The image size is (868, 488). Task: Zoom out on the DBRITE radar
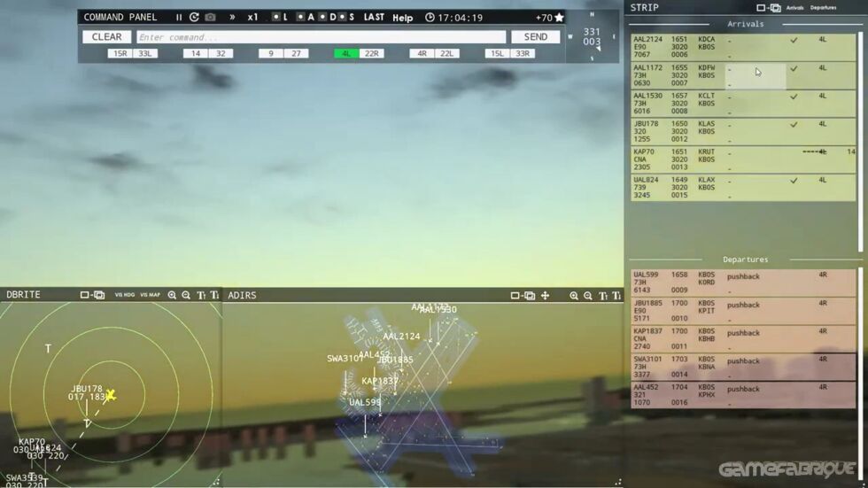(186, 295)
